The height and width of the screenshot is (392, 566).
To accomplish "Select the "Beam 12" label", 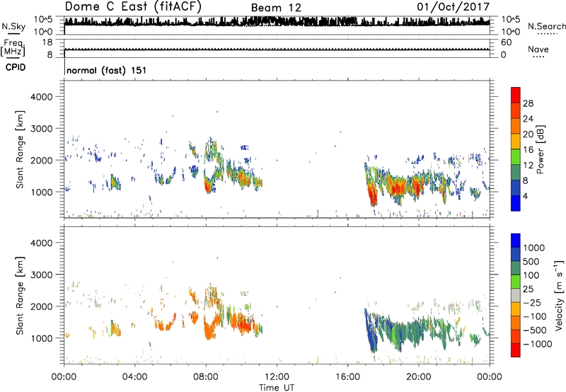I will click(x=276, y=8).
